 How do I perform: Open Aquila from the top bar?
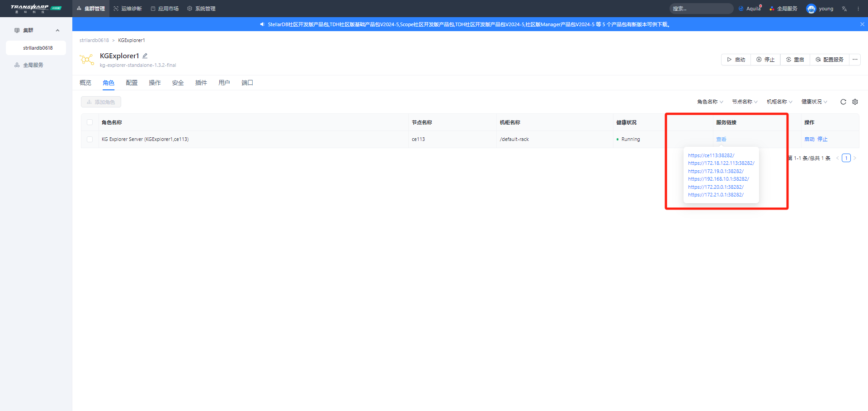click(x=750, y=9)
